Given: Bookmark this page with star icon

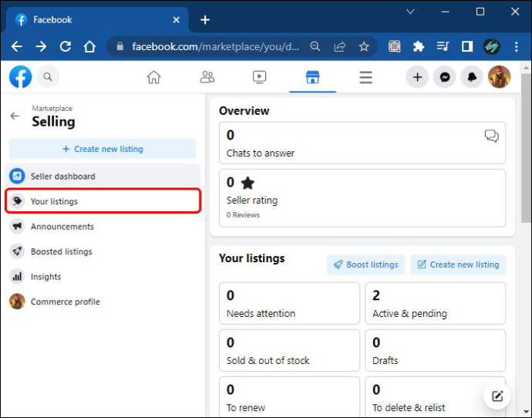Looking at the screenshot, I should [364, 46].
